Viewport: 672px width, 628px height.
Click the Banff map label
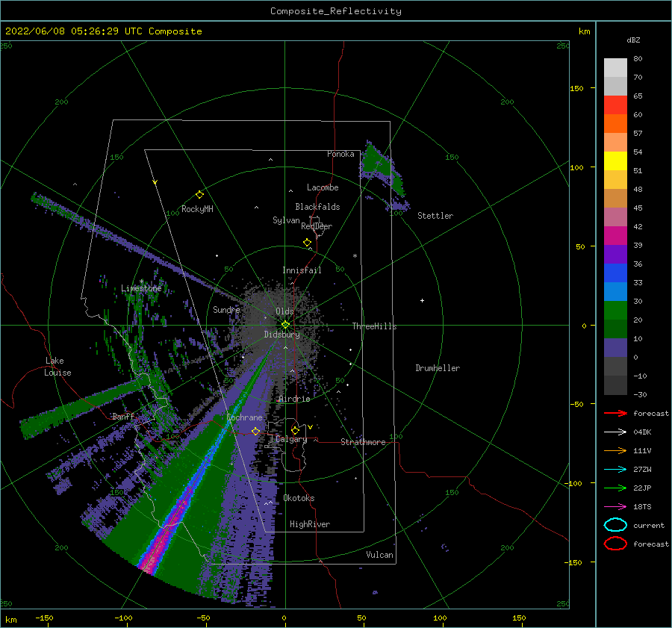pos(123,416)
